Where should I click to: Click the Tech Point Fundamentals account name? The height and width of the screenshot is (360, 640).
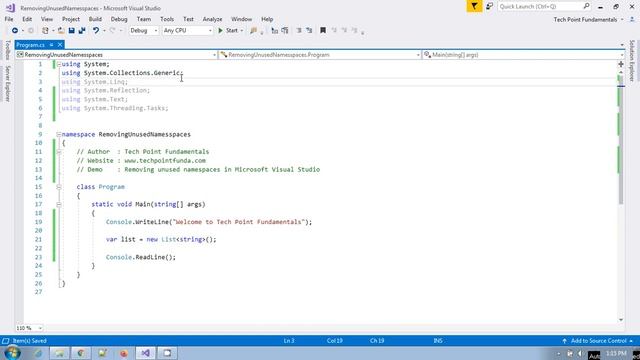585,20
